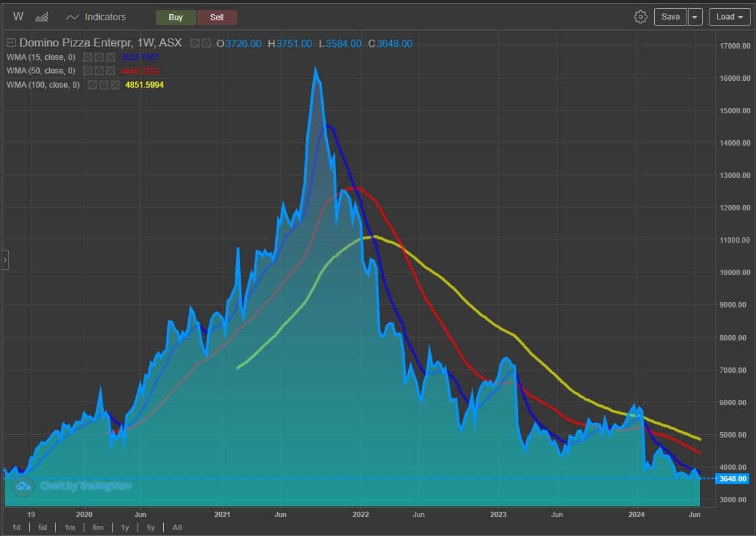The height and width of the screenshot is (536, 756).
Task: Click Domino Pizza Enterpr, 1W, ASX title
Action: click(100, 43)
